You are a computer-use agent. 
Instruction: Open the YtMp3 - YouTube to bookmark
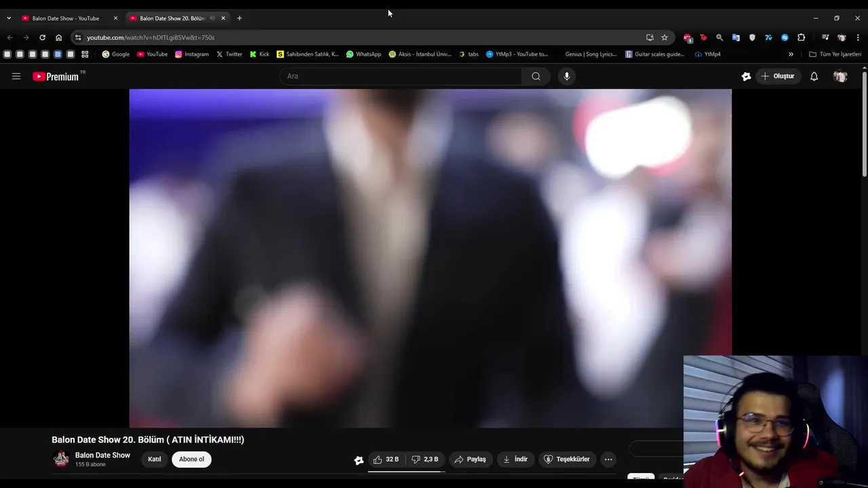pyautogui.click(x=517, y=54)
